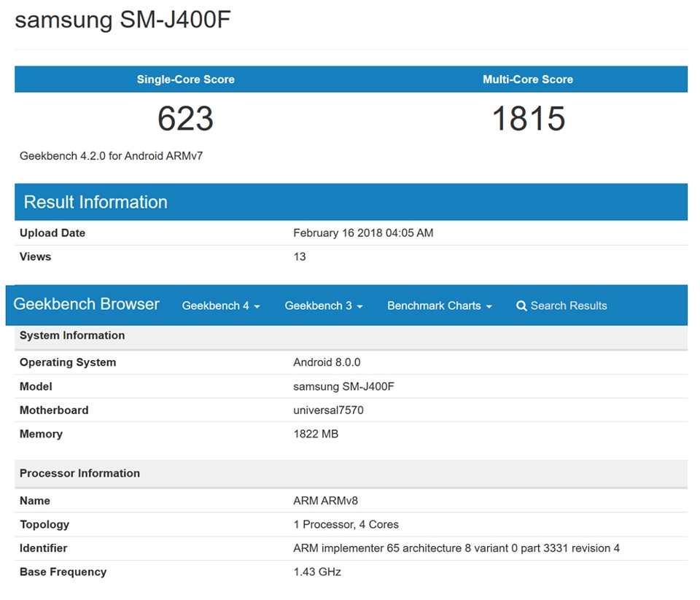Select the topology 1 Processor, 4 Cores
The image size is (700, 600).
point(346,525)
